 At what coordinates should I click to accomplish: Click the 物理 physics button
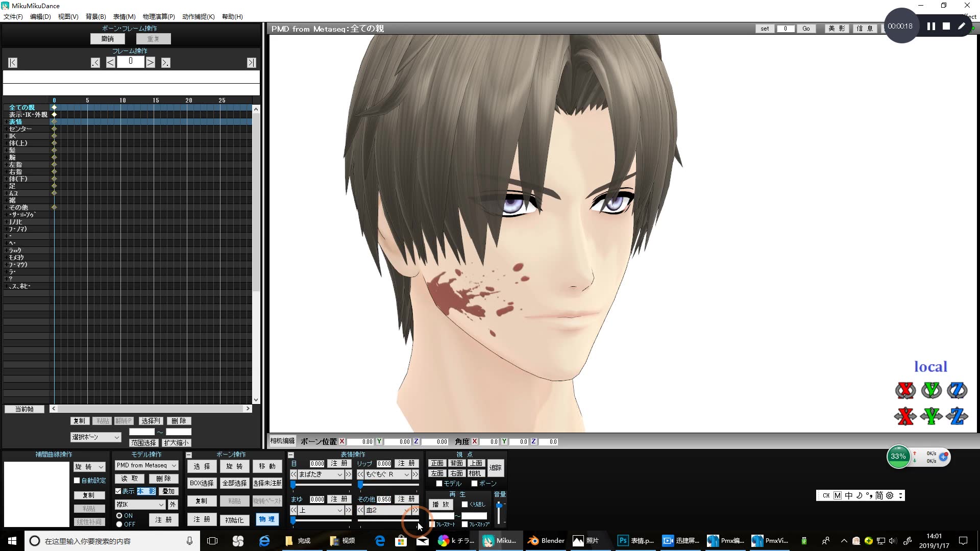[267, 519]
